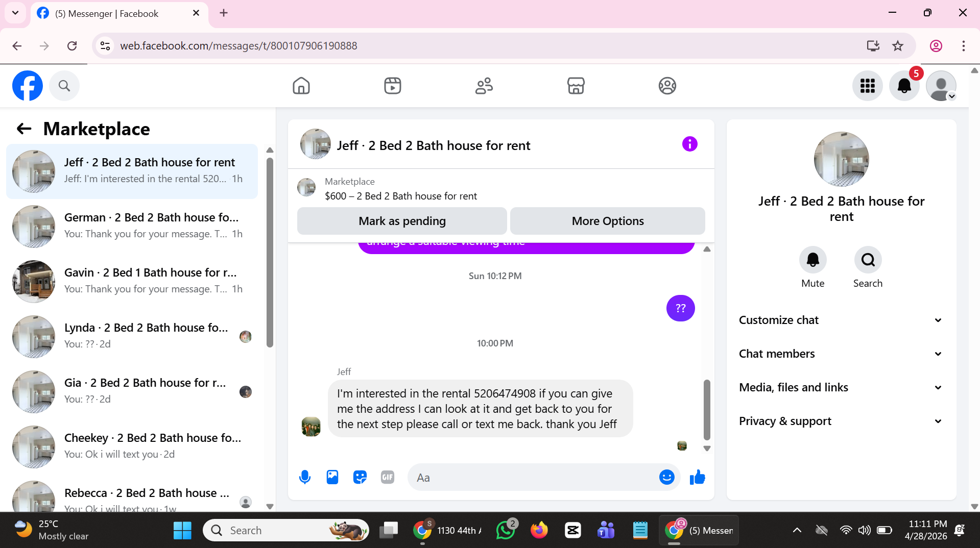Reload the page in browser

point(72,46)
